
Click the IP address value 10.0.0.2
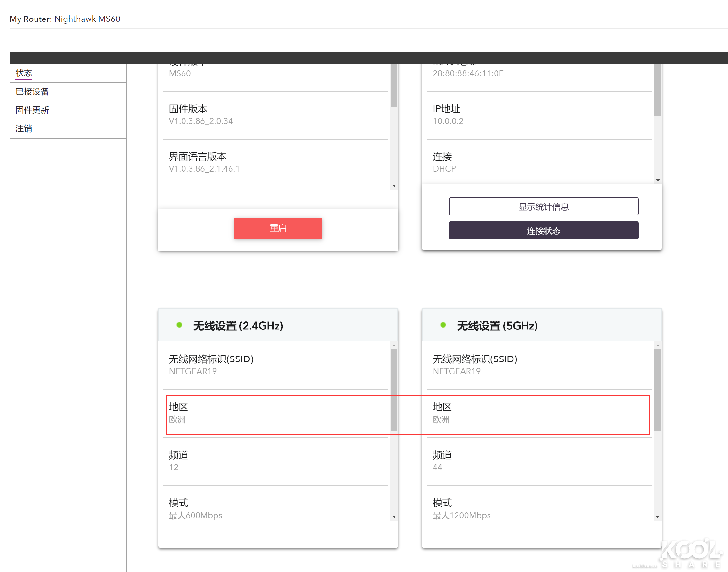pyautogui.click(x=448, y=121)
